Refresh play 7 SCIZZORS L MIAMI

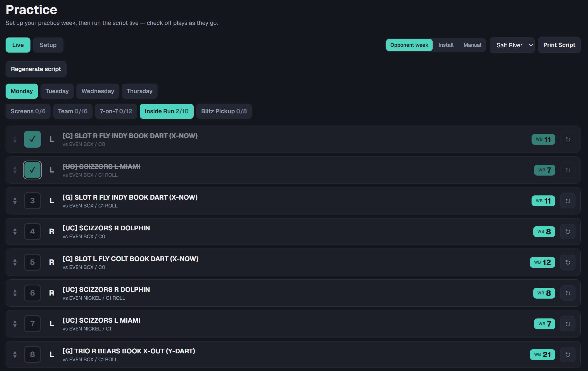568,324
